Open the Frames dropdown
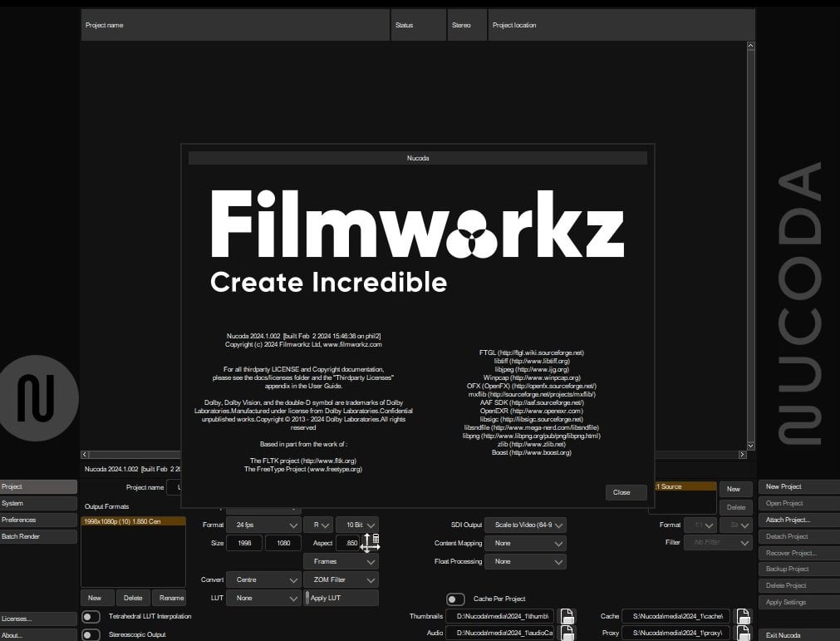Image resolution: width=840 pixels, height=641 pixels. pos(341,561)
